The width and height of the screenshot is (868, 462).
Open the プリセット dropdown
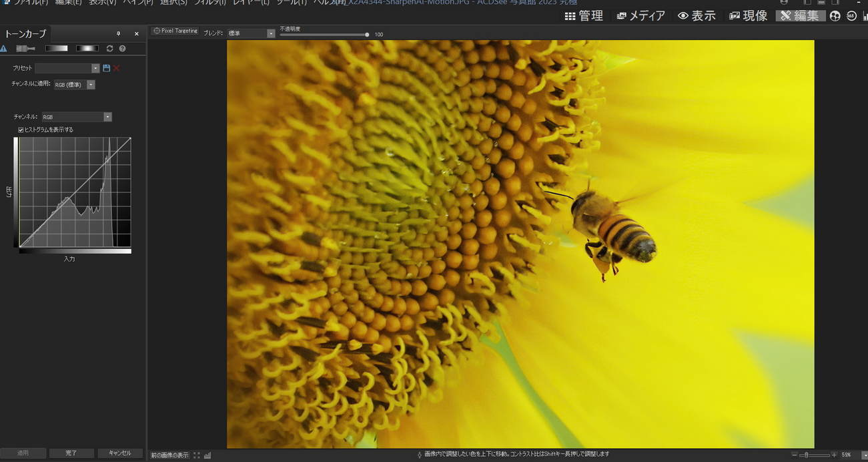[x=67, y=68]
